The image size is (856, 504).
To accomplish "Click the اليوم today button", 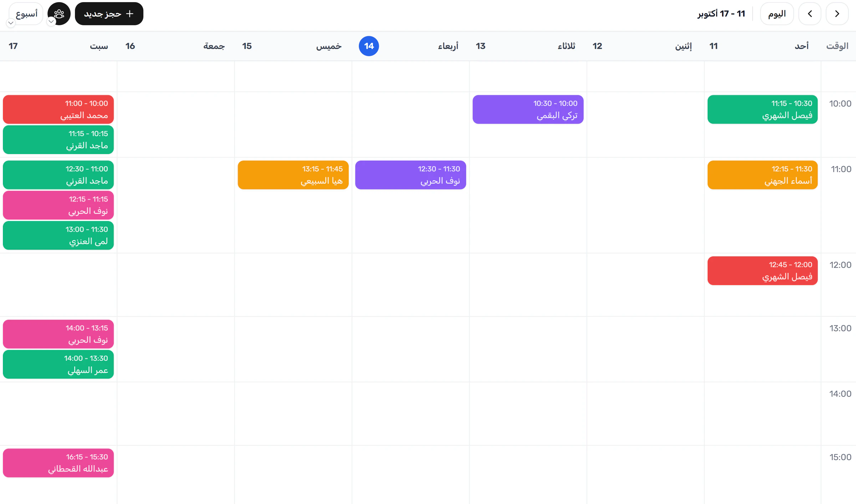I will point(777,14).
